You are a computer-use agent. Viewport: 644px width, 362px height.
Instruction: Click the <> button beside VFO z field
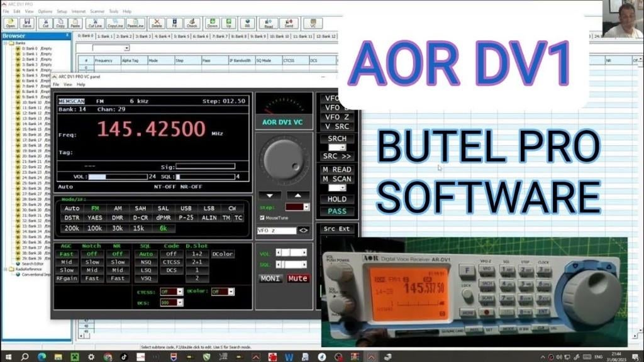(304, 230)
